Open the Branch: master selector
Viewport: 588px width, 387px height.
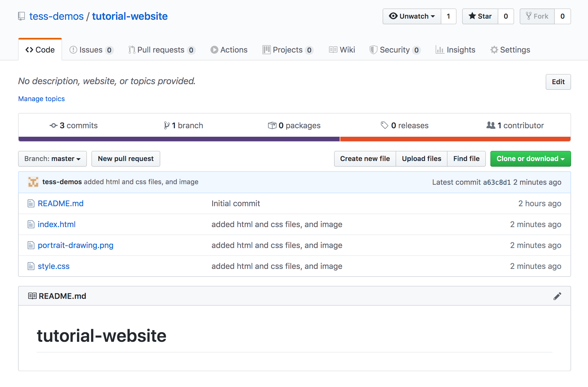point(52,159)
